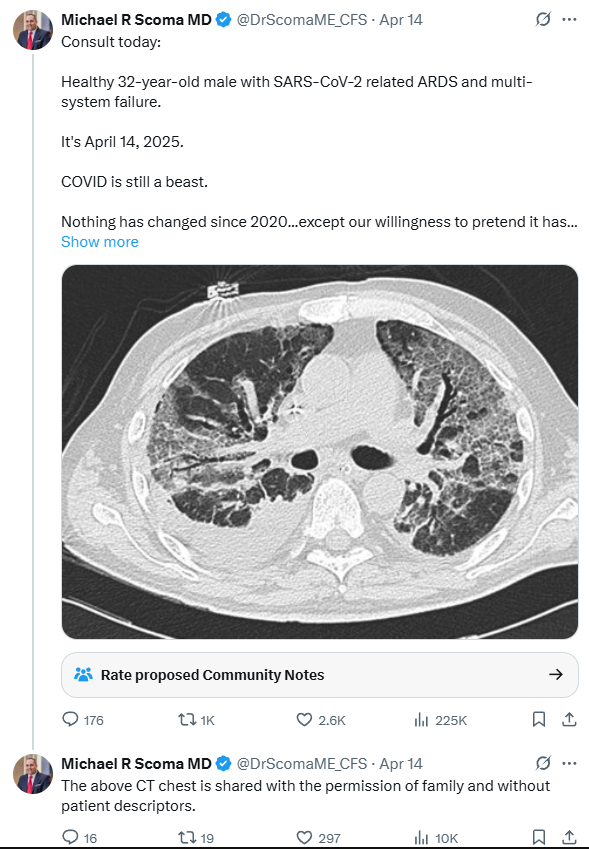
Task: Open more options menu on second tweet
Action: (570, 763)
